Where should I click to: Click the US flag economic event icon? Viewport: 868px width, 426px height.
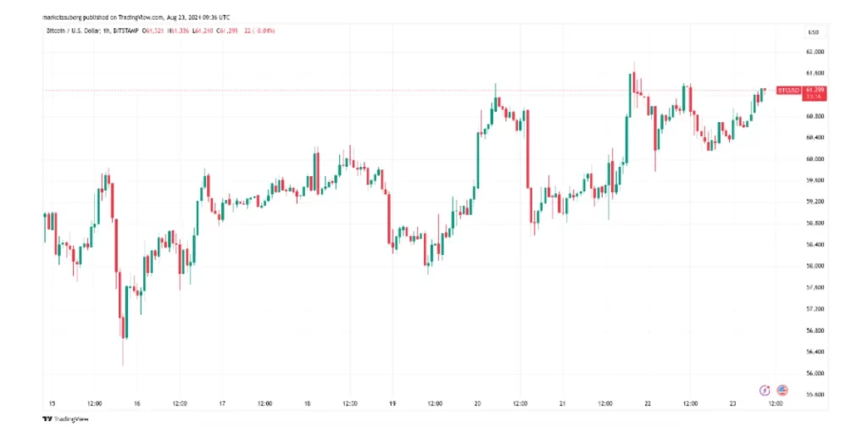coord(782,390)
